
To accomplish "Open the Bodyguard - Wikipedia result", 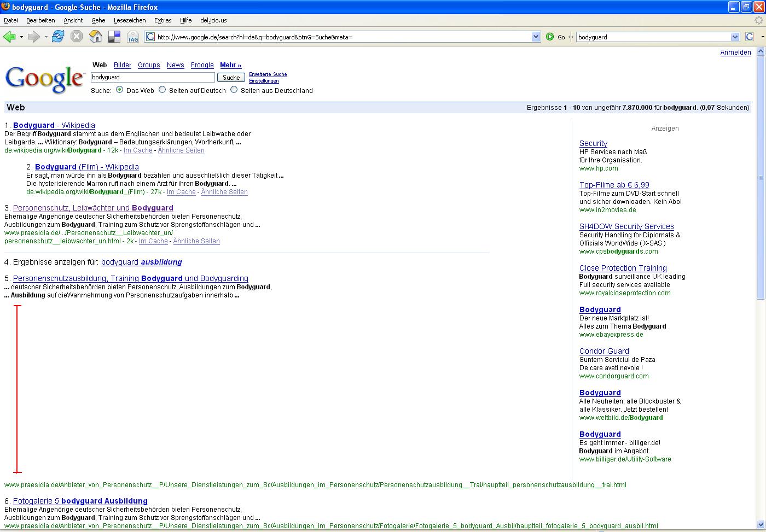I will (54, 125).
